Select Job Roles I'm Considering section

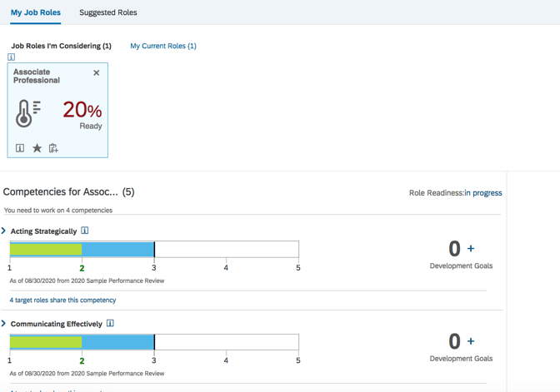61,46
